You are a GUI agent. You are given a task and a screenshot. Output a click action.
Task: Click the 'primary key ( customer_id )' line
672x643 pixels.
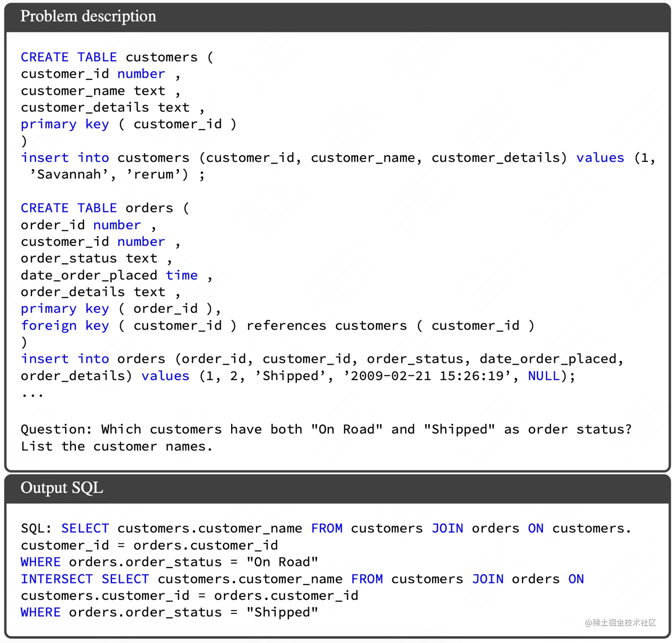129,125
